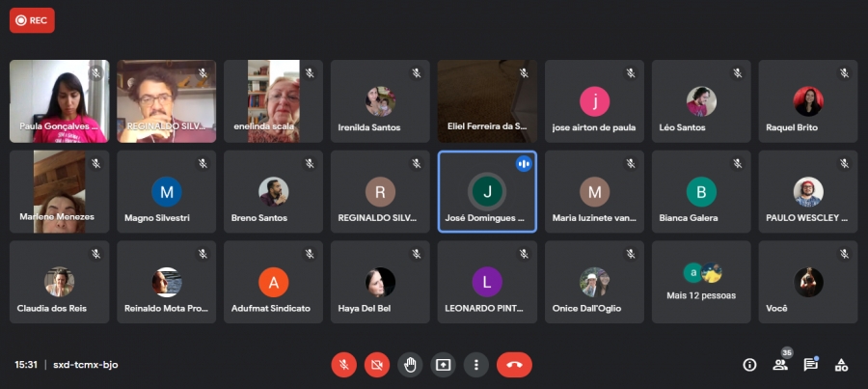This screenshot has width=868, height=389.
Task: Click Onice Dall'Oglio profile avatar
Action: tap(594, 282)
